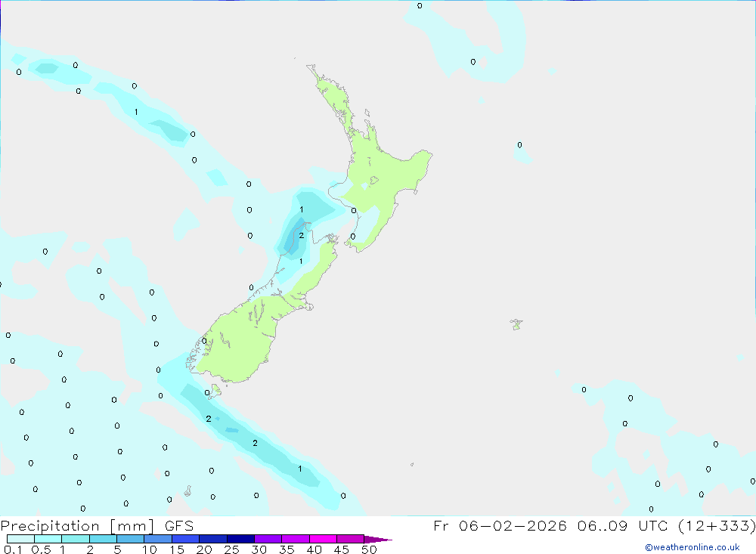
Task: Click the '(12+333)' forecast offset text
Action: (x=717, y=525)
